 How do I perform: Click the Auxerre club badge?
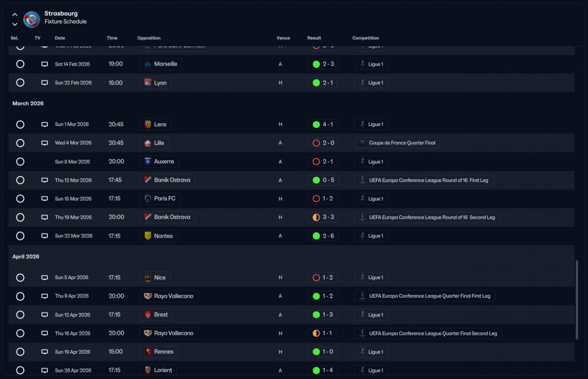[x=148, y=161]
